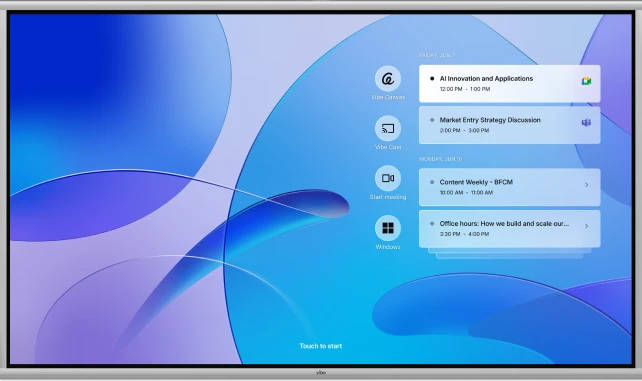Click the Teams icon on Market Entry event
This screenshot has width=642, height=381.
click(586, 122)
